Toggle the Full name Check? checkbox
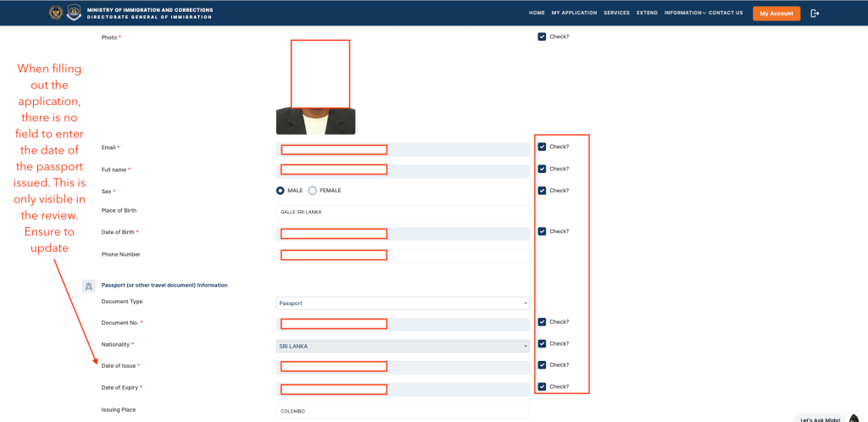Image resolution: width=868 pixels, height=422 pixels. pos(542,169)
